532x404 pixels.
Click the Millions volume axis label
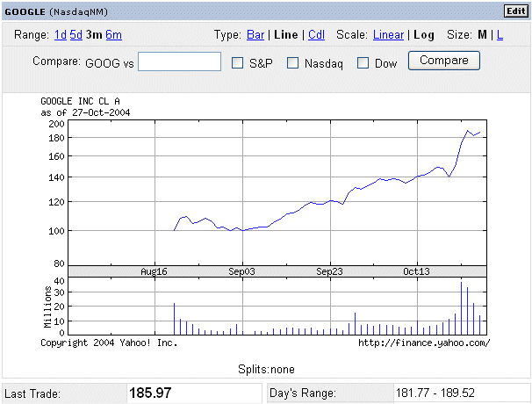(47, 307)
